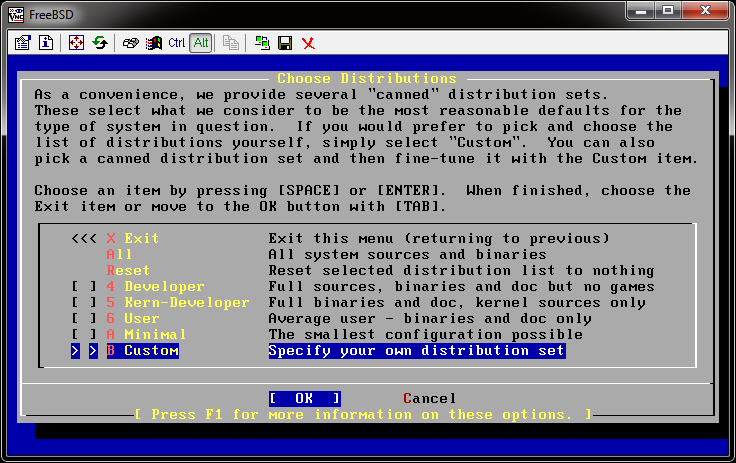The width and height of the screenshot is (736, 463).
Task: Disconnect using the red X toolbar icon
Action: pos(308,44)
